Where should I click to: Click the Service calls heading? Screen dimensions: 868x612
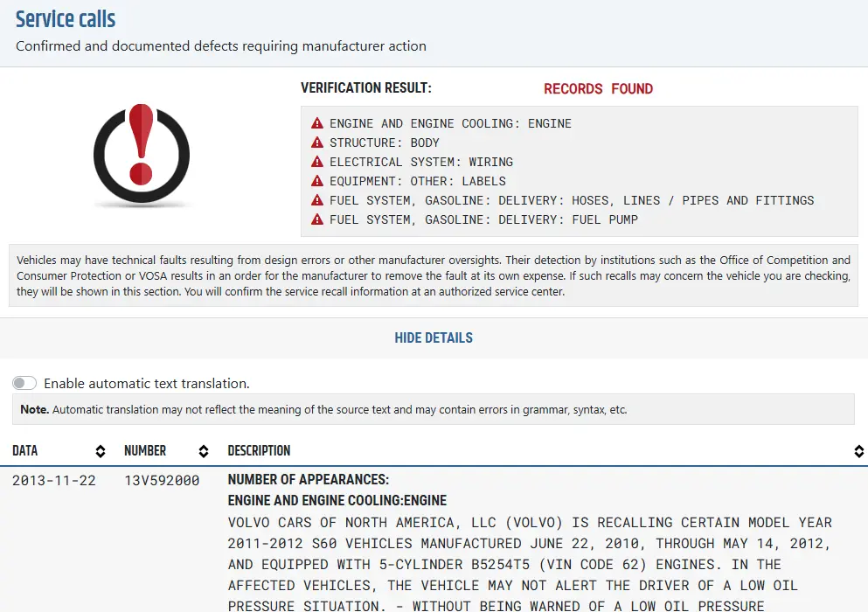pos(66,19)
